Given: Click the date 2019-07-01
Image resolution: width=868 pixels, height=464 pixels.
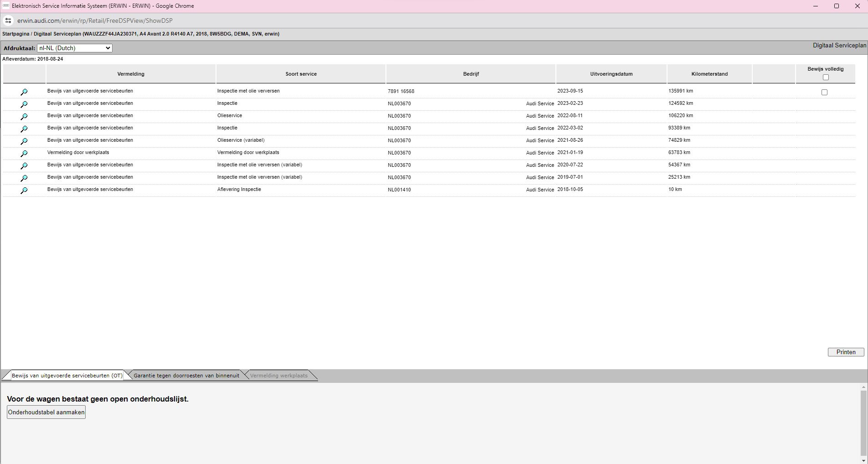Looking at the screenshot, I should (x=570, y=177).
